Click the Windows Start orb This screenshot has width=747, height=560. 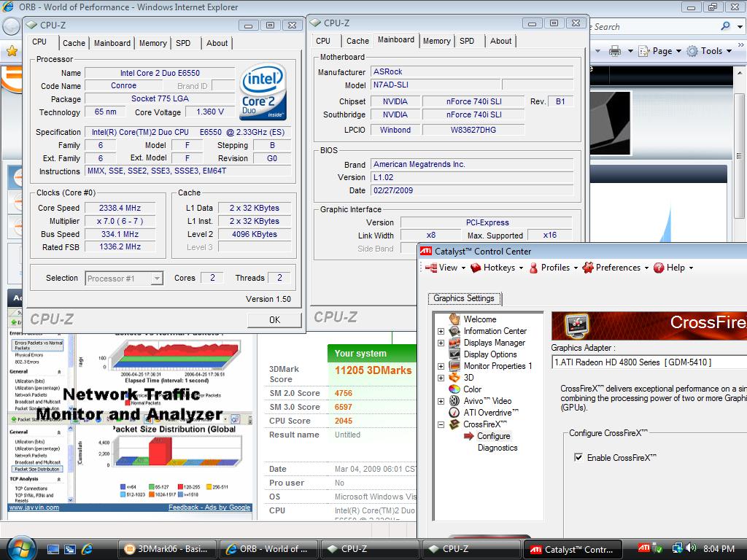tap(21, 548)
